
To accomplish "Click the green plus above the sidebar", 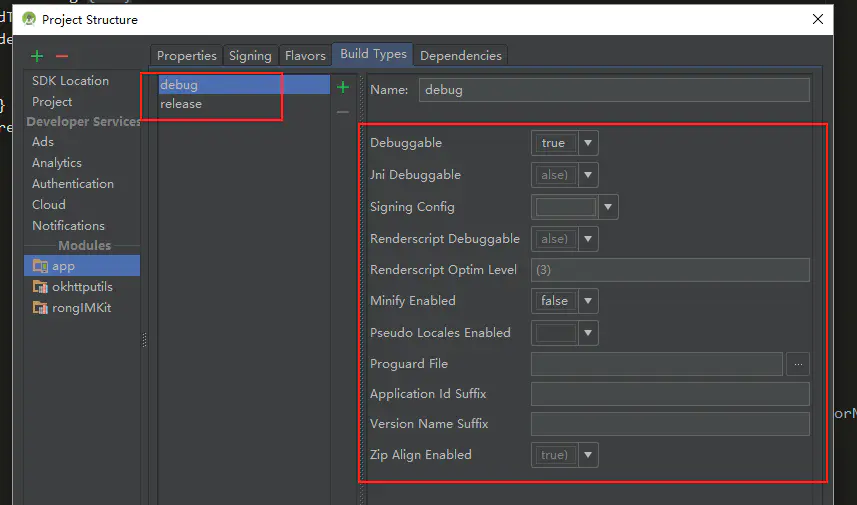I will (x=37, y=56).
